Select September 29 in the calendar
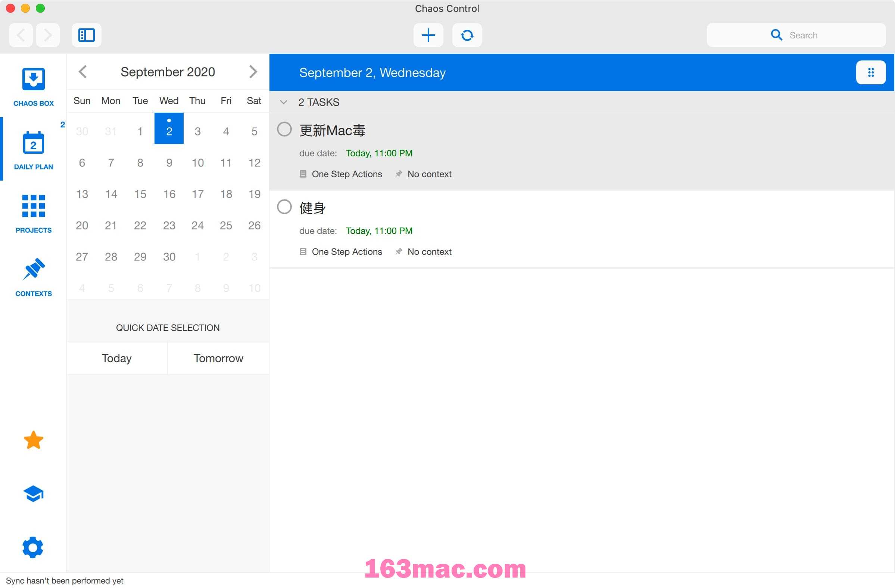895x588 pixels. pos(140,257)
